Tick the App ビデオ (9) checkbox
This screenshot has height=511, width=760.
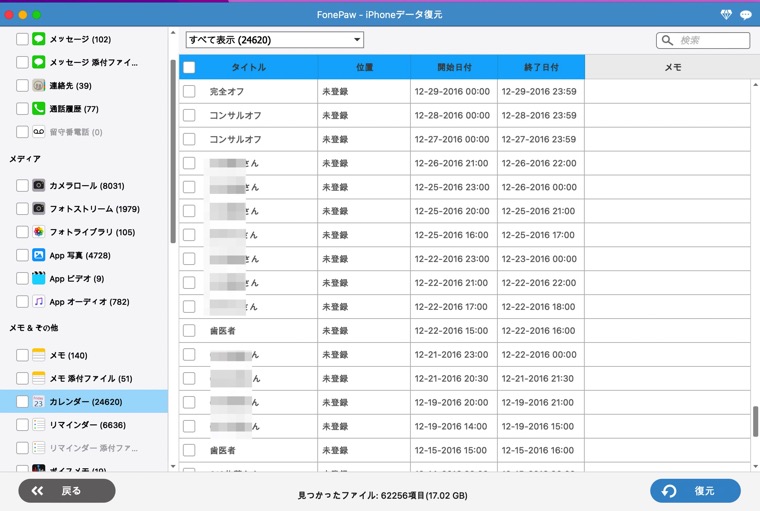22,278
